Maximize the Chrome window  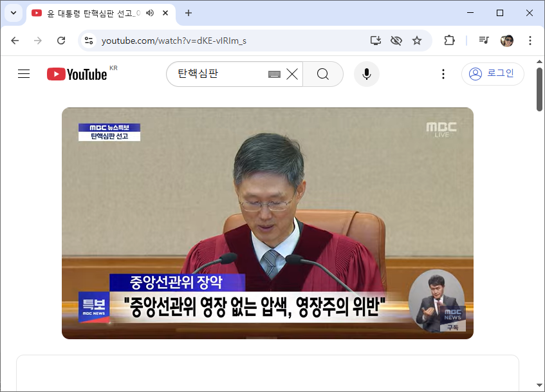[500, 13]
